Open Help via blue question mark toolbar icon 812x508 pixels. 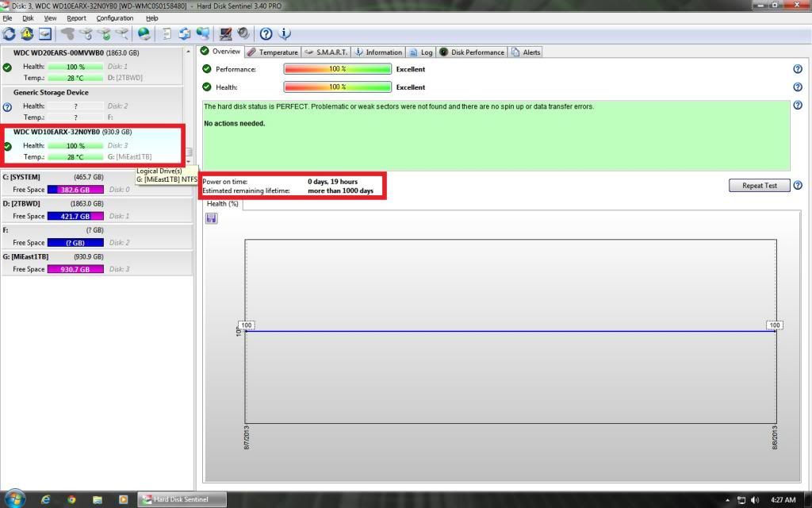coord(266,33)
